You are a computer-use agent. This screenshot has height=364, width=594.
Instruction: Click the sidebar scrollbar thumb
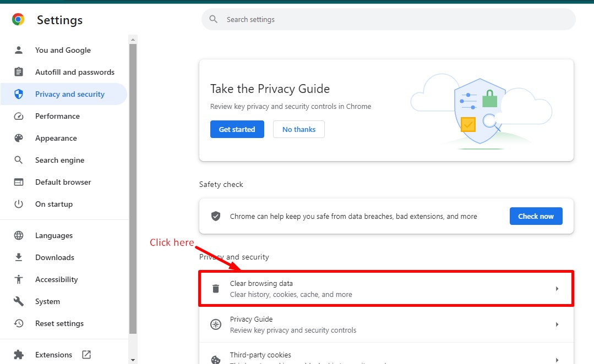click(x=133, y=189)
